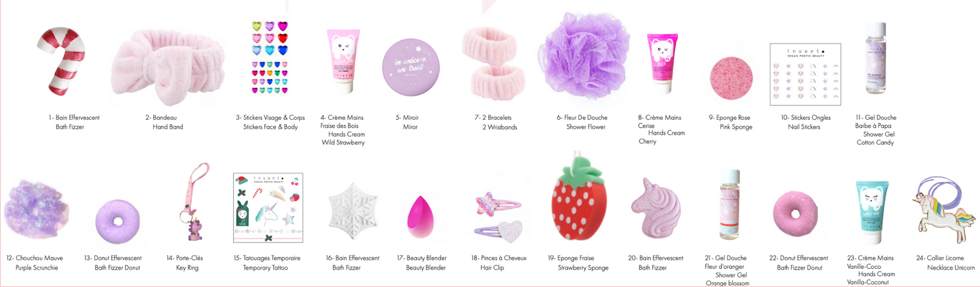Click the heart Stickers Visage & Corps sheet

tap(270, 58)
